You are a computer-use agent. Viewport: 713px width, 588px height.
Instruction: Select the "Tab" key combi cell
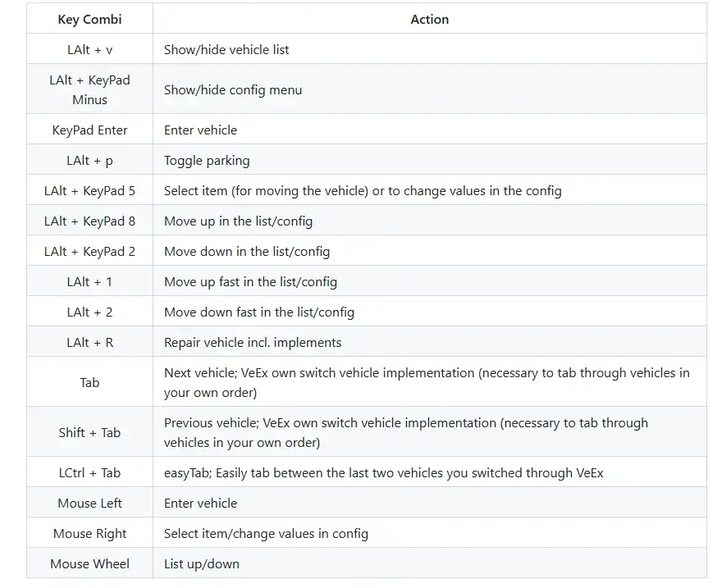tap(89, 383)
